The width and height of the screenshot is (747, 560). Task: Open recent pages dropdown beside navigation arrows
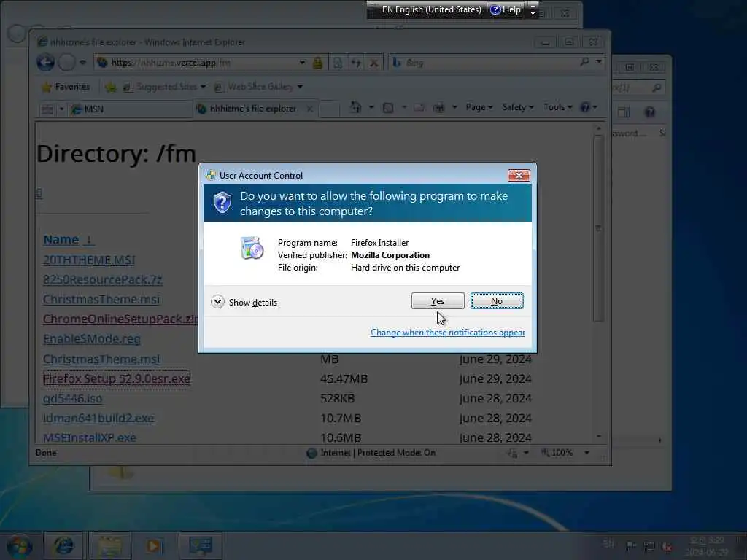coord(83,63)
